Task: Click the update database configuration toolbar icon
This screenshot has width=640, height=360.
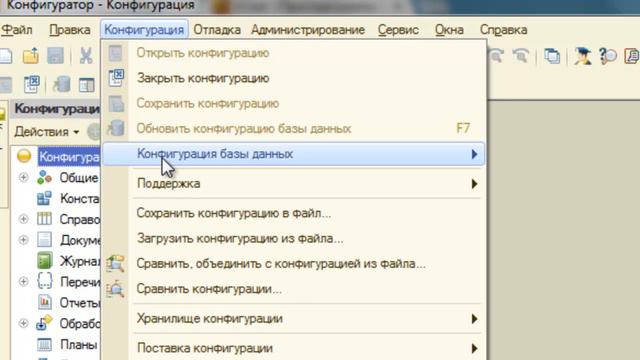Action: [62, 84]
